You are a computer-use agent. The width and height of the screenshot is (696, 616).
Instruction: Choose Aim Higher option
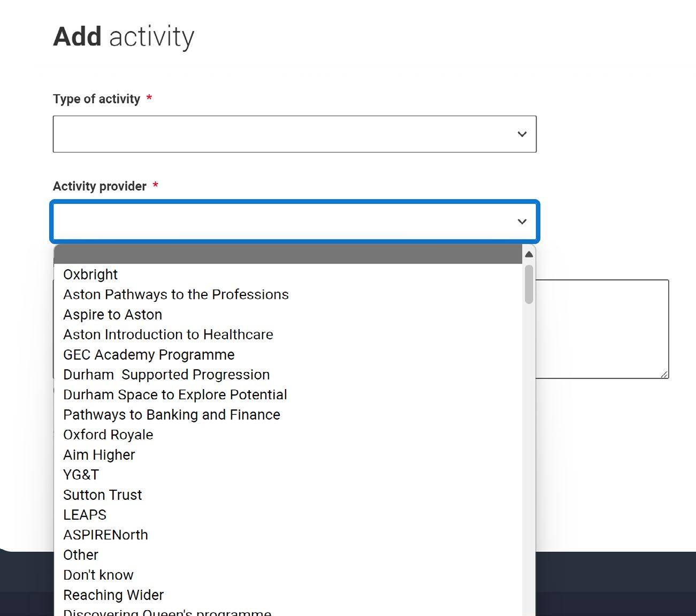(x=99, y=455)
